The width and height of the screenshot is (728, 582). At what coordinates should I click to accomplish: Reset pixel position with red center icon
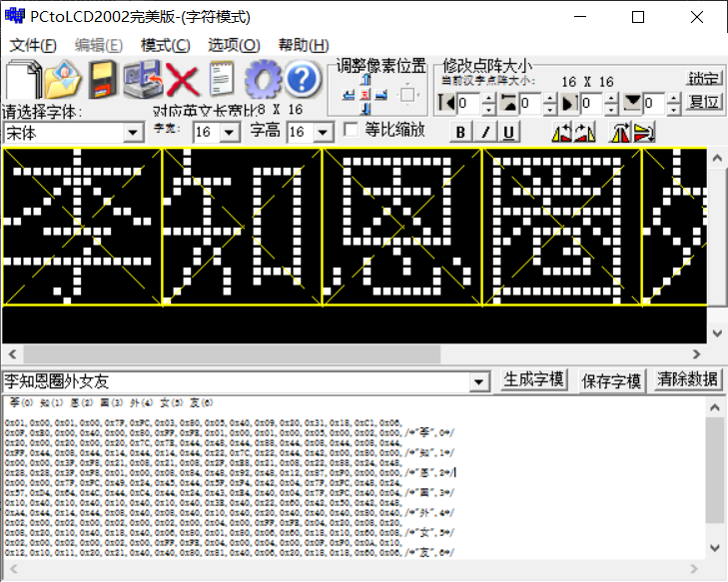pos(365,95)
